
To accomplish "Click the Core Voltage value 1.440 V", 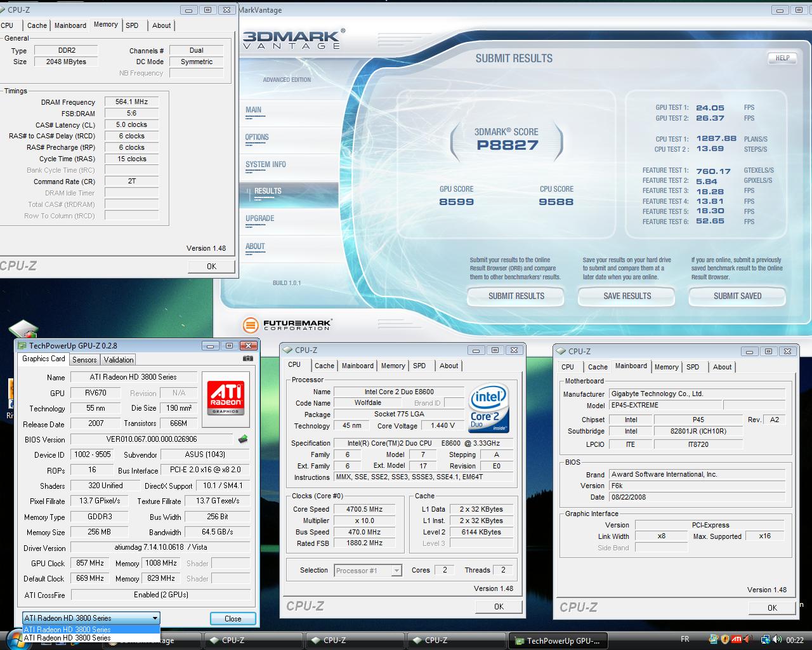I will (442, 426).
